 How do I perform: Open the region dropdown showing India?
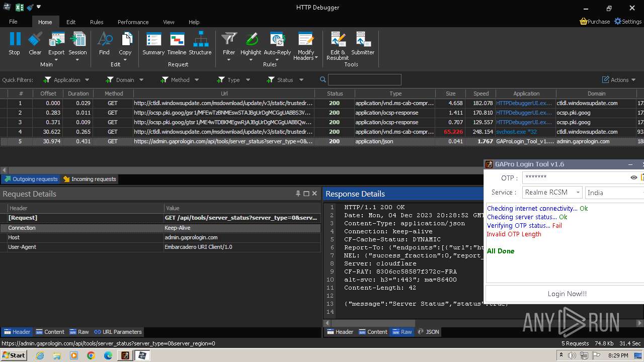tap(615, 193)
